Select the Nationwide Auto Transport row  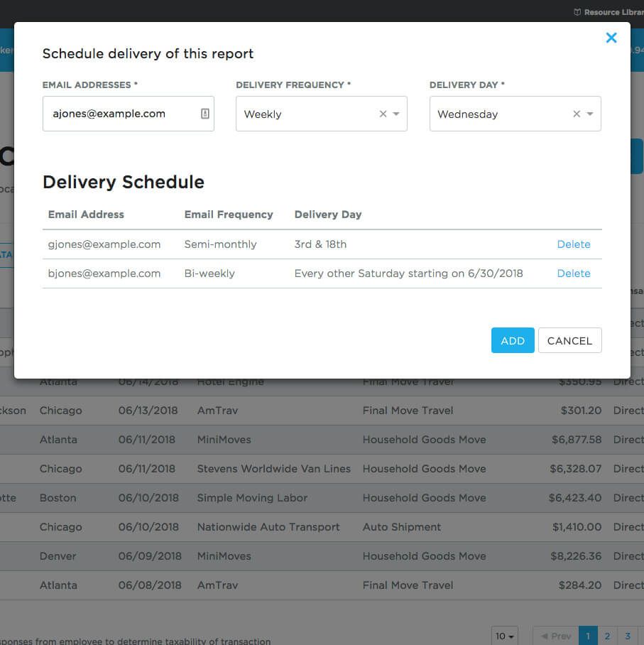268,527
